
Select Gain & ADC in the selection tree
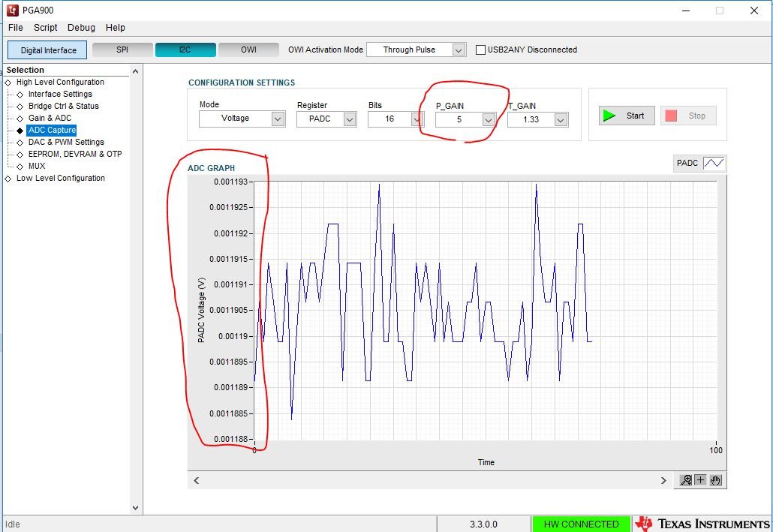[50, 118]
